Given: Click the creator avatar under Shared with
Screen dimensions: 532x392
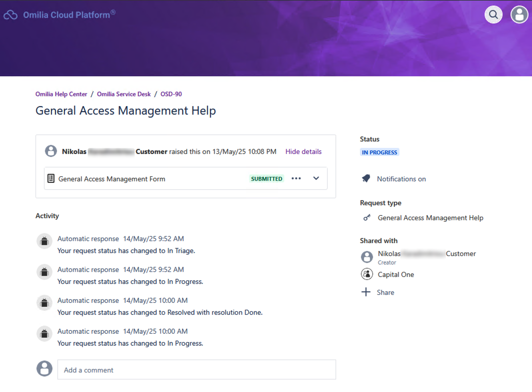Looking at the screenshot, I should (x=367, y=257).
